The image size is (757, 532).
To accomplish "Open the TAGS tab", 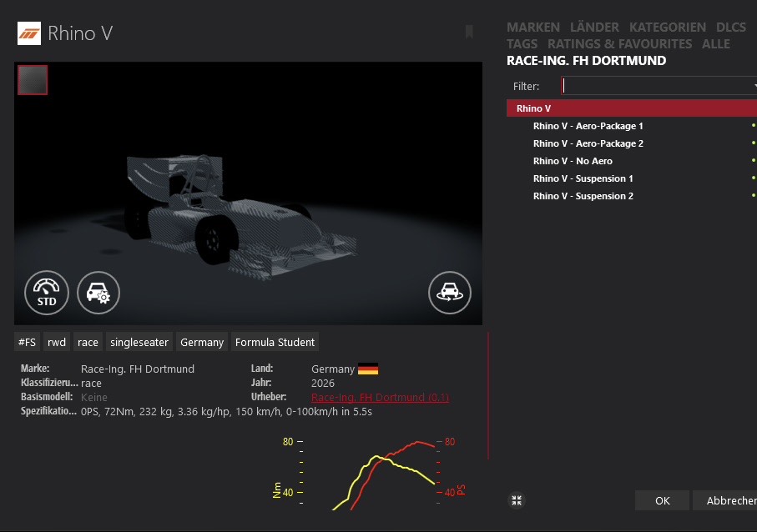I will [522, 44].
